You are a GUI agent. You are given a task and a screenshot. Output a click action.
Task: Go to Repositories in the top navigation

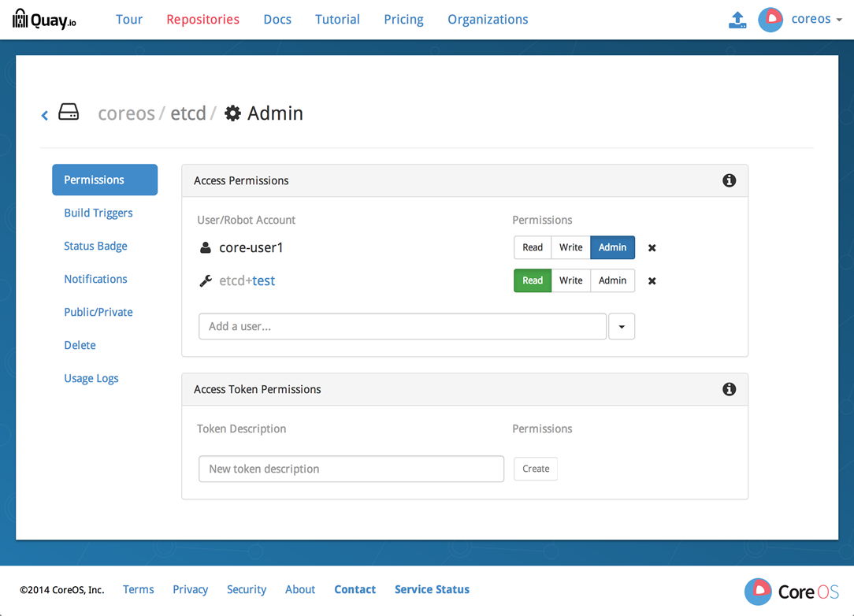(202, 20)
